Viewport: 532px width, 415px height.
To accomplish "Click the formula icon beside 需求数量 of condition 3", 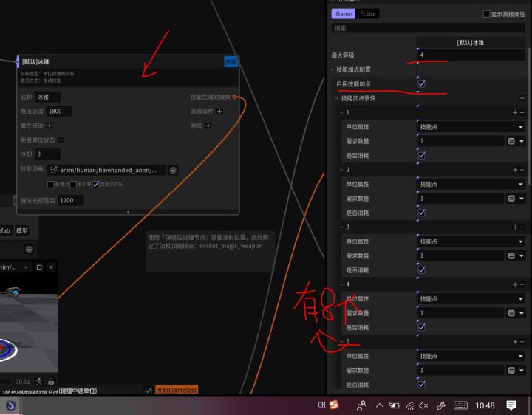I will (x=511, y=255).
